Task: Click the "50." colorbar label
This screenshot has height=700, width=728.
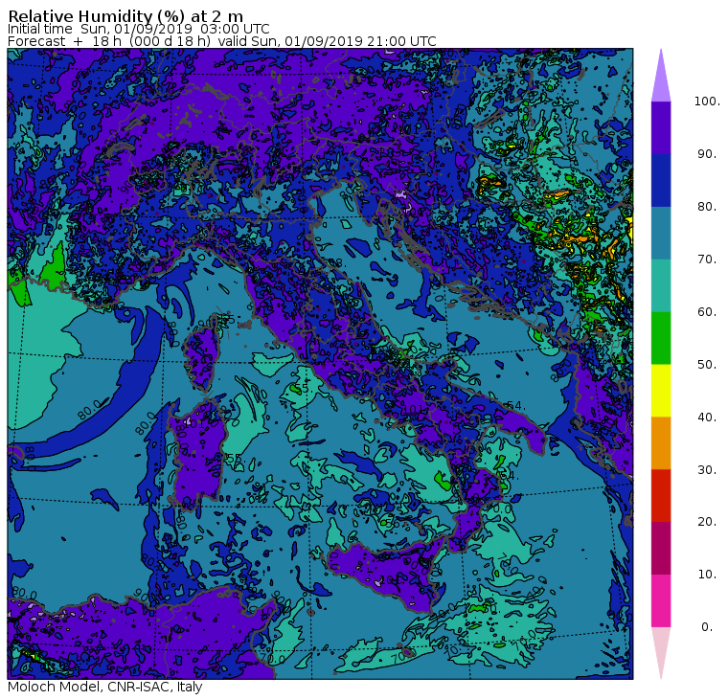Action: [707, 365]
